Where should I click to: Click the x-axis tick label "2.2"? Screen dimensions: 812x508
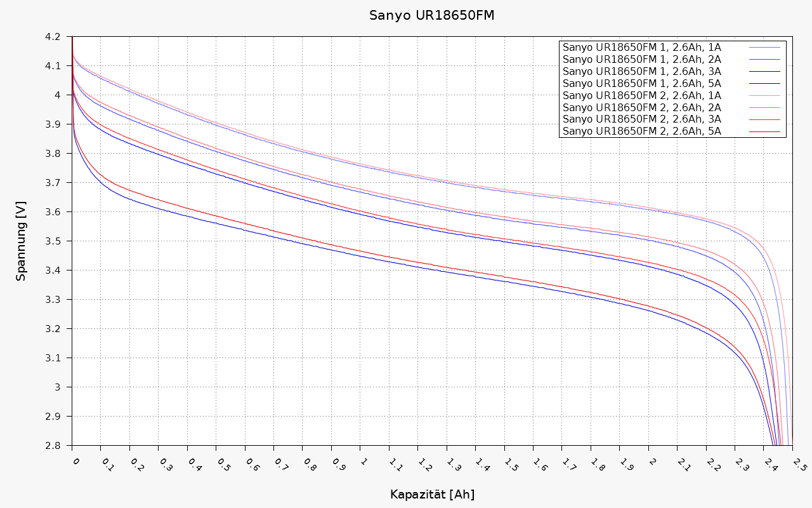click(x=713, y=465)
